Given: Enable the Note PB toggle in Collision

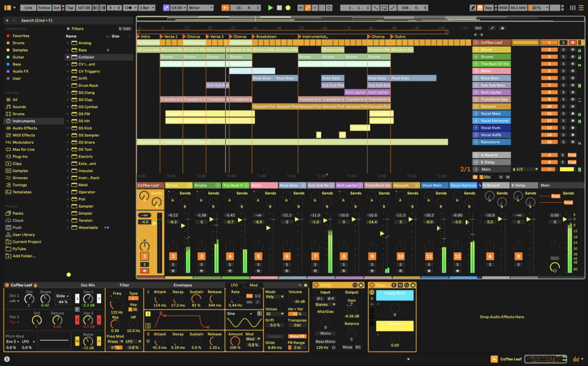Looking at the screenshot, I should click(297, 336).
